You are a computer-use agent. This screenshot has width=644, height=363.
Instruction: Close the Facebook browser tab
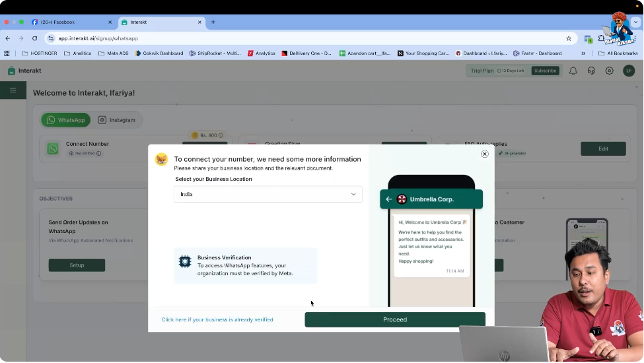tap(110, 22)
